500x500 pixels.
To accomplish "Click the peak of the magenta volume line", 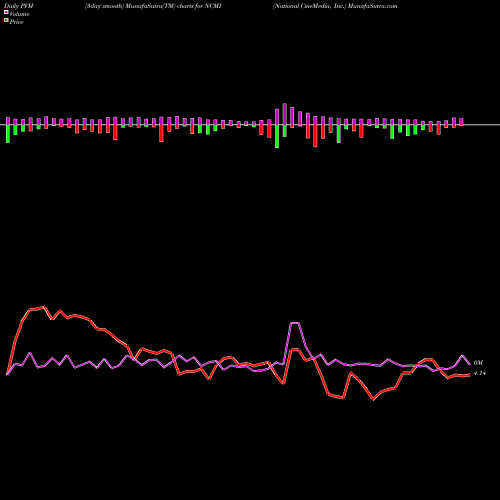I will pyautogui.click(x=295, y=323).
